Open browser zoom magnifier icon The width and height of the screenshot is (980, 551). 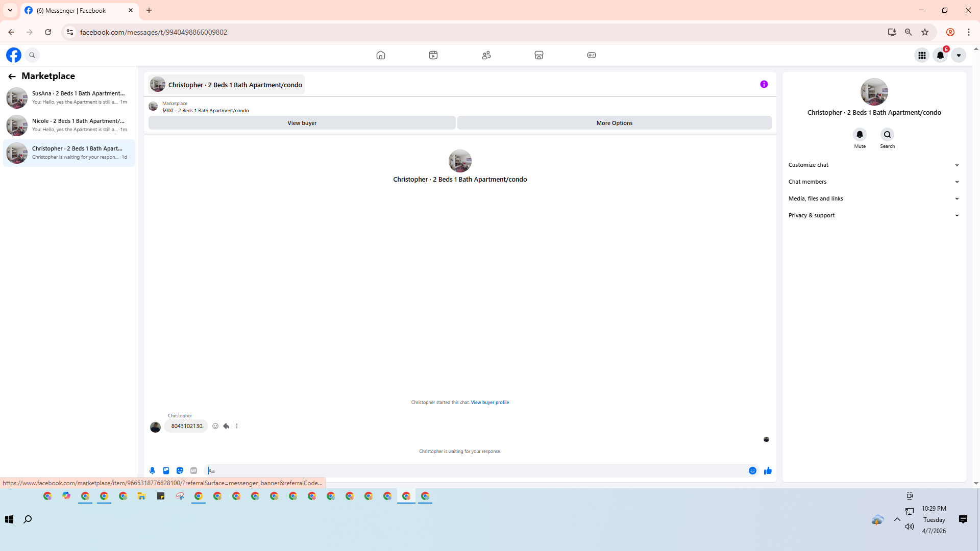pyautogui.click(x=909, y=32)
